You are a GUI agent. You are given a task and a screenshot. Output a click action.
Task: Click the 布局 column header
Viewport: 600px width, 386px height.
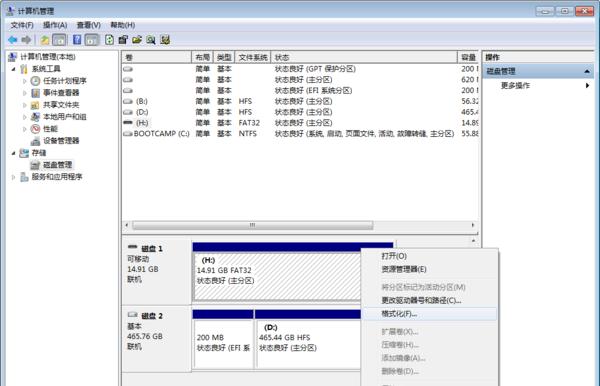202,57
